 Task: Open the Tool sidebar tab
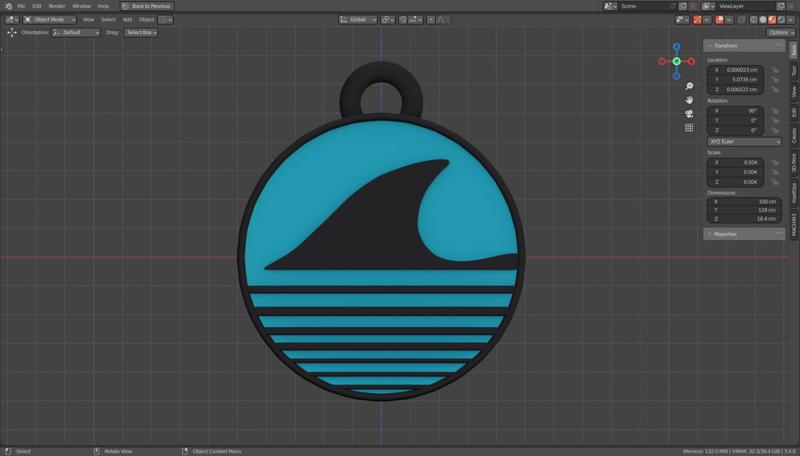click(x=794, y=70)
